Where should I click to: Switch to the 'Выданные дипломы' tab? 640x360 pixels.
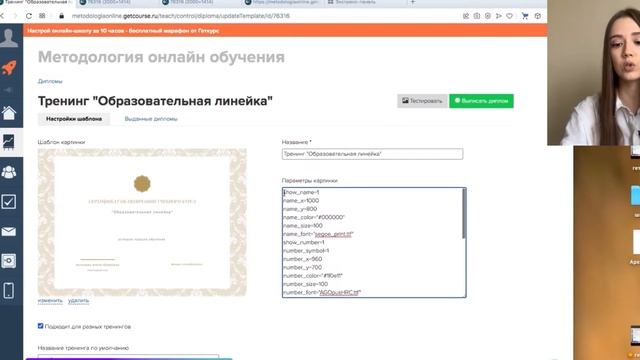click(x=151, y=119)
